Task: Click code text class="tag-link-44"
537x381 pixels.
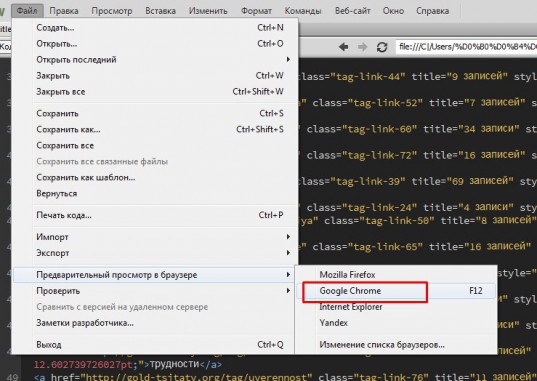Action: click(352, 76)
